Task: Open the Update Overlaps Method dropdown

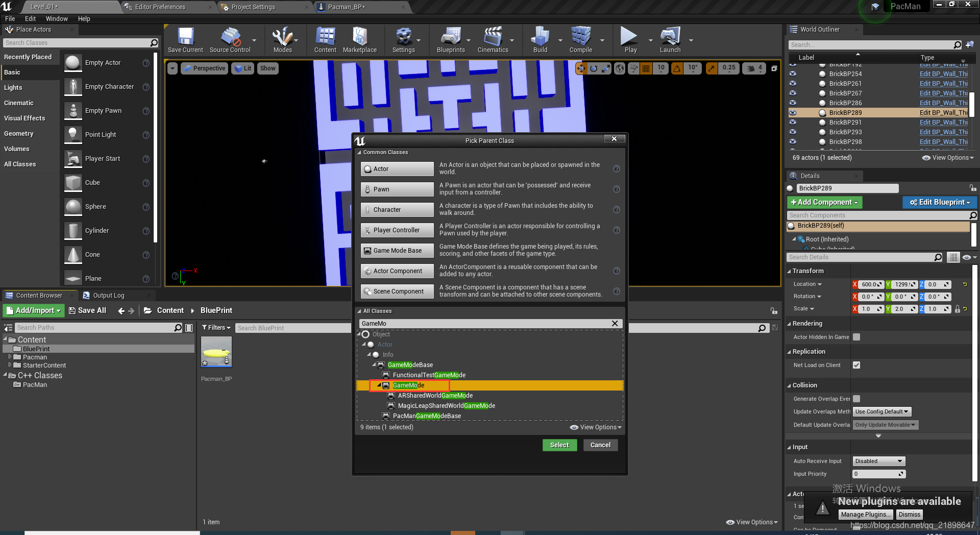Action: pyautogui.click(x=882, y=412)
